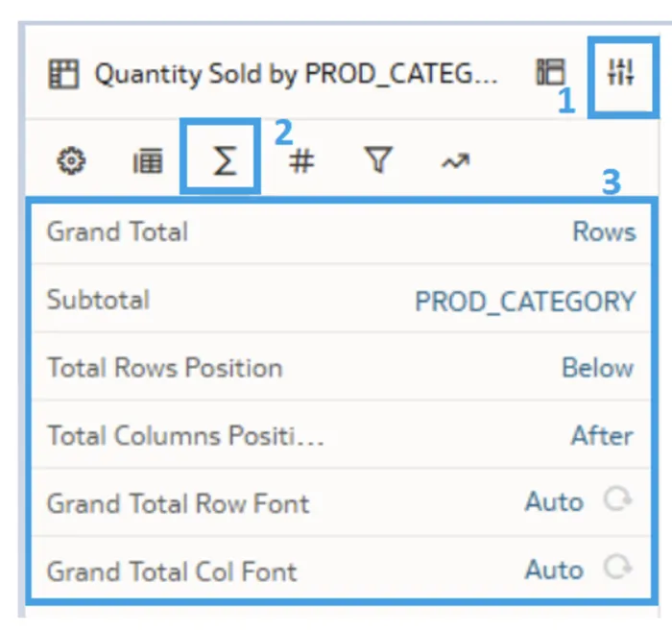Open the Values hash symbol tab
This screenshot has width=672, height=632.
click(301, 161)
